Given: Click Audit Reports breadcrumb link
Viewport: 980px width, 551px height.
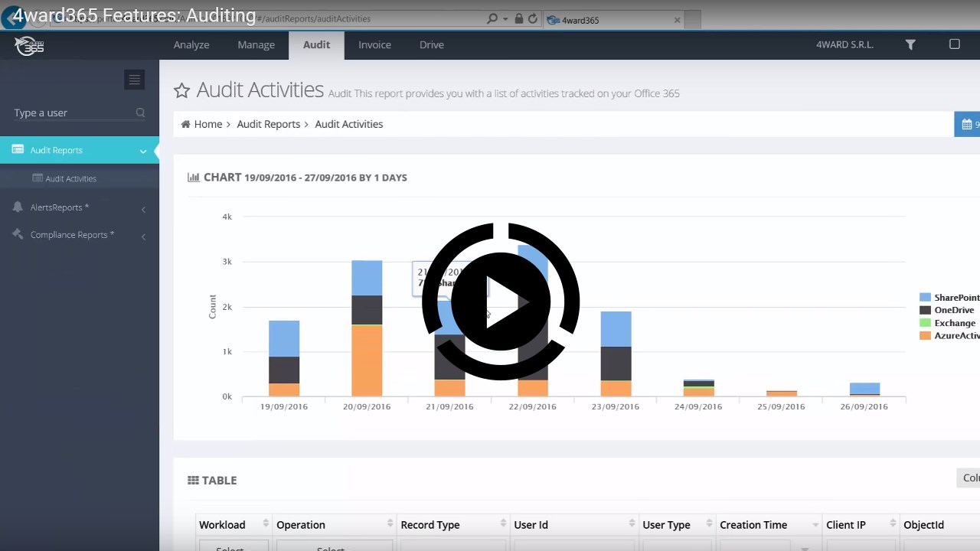Looking at the screenshot, I should tap(268, 124).
